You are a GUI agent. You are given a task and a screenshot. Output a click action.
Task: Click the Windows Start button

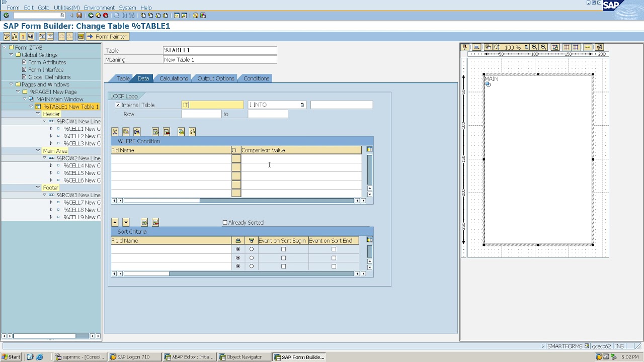pos(11,357)
